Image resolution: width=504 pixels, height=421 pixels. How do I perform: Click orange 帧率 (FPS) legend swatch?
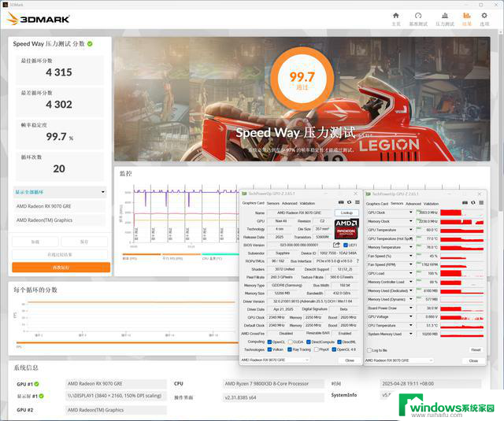[x=142, y=254]
